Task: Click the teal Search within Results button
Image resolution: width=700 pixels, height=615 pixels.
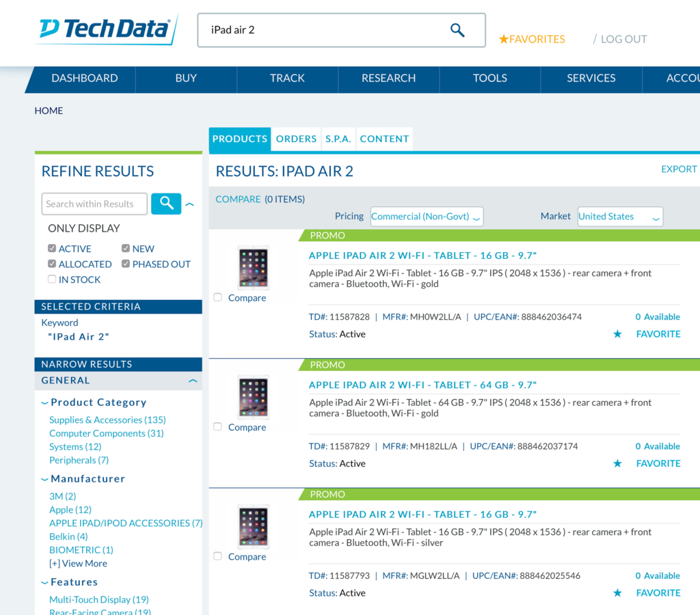Action: 166,204
